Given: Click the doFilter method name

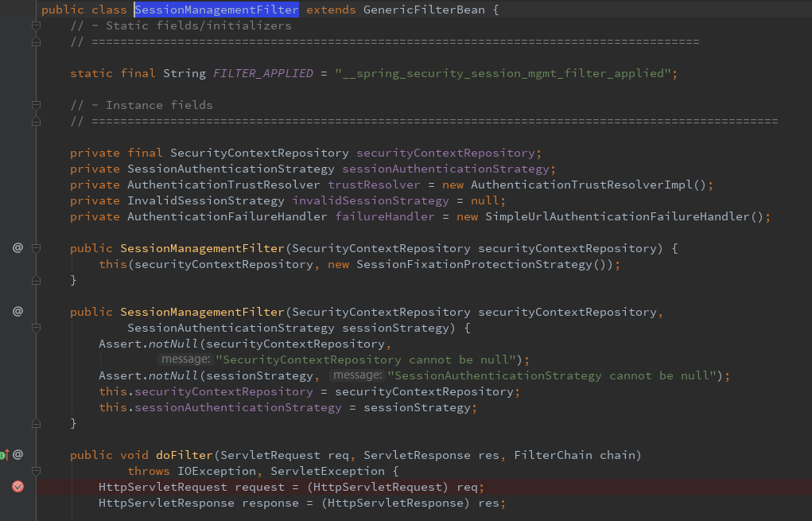Looking at the screenshot, I should click(185, 455).
